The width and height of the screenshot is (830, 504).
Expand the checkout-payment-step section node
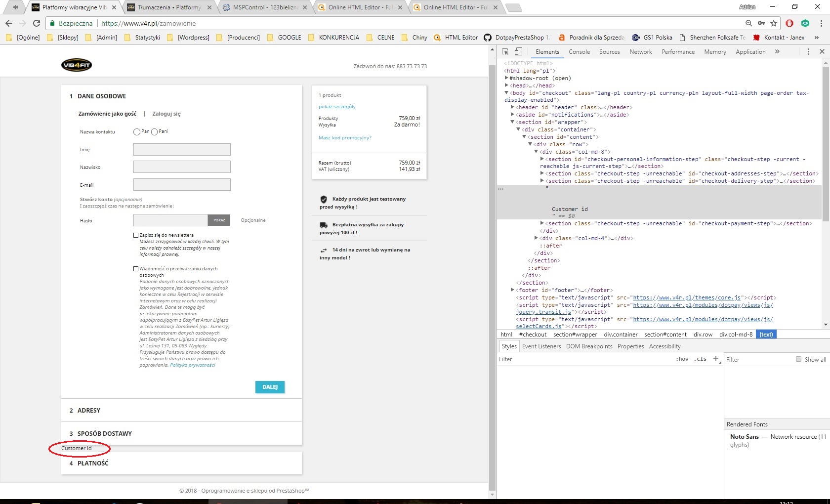(542, 223)
